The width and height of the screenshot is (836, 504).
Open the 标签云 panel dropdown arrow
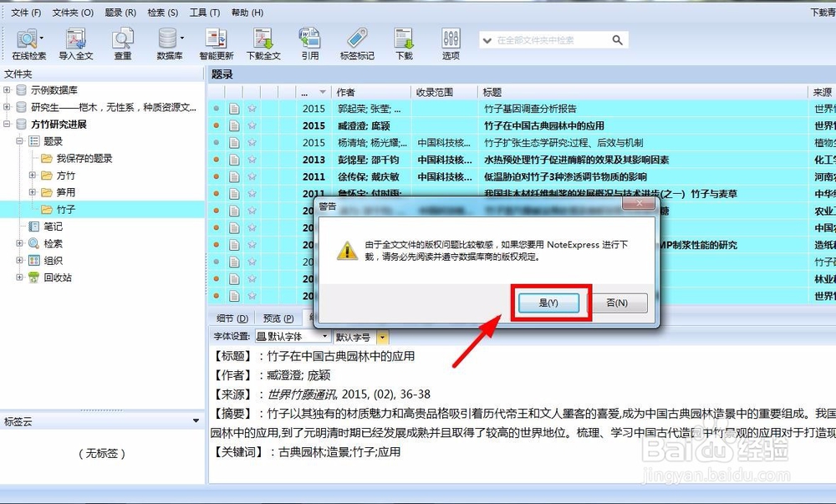[196, 421]
